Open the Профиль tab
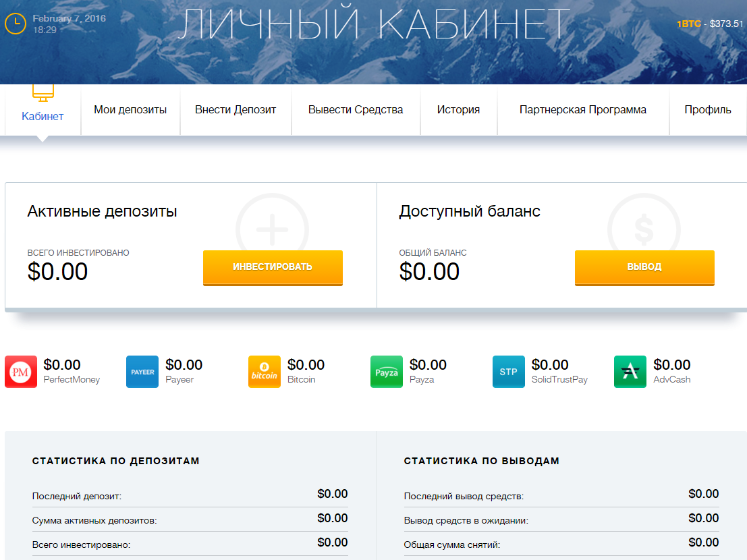The image size is (747, 560). (x=707, y=110)
